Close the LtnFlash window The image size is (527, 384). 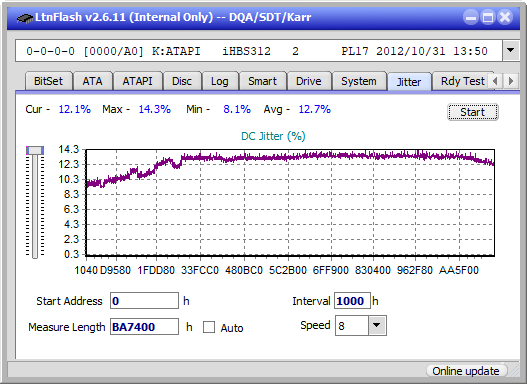(505, 17)
